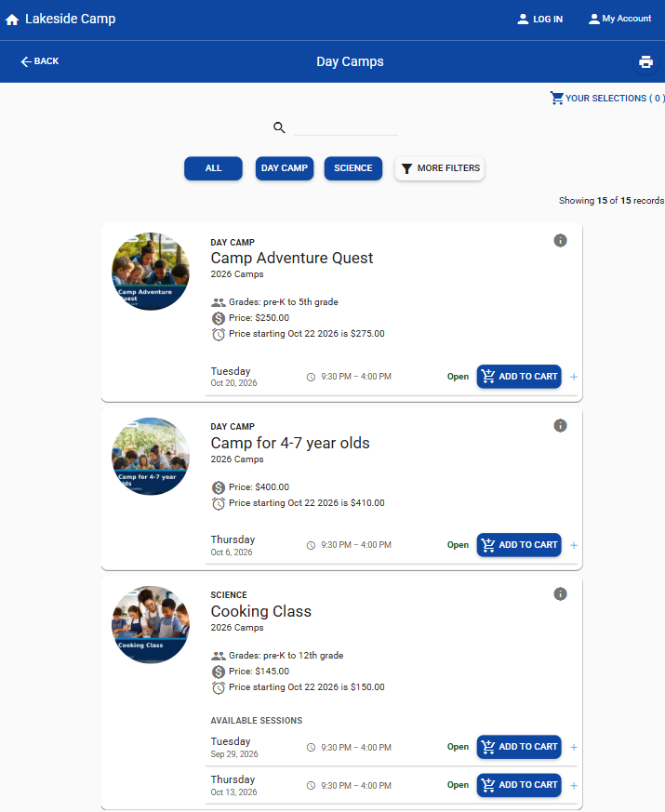Toggle the SCIENCE filter chip
The image size is (665, 812).
pos(353,168)
